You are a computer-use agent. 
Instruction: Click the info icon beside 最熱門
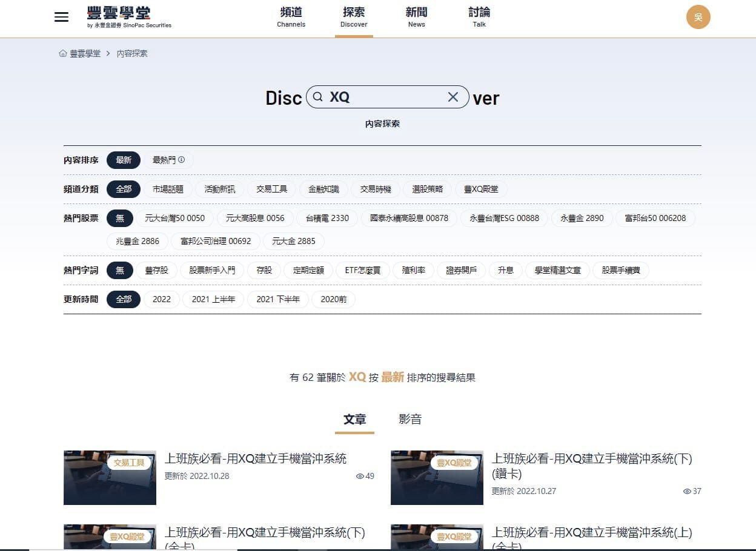tap(181, 160)
